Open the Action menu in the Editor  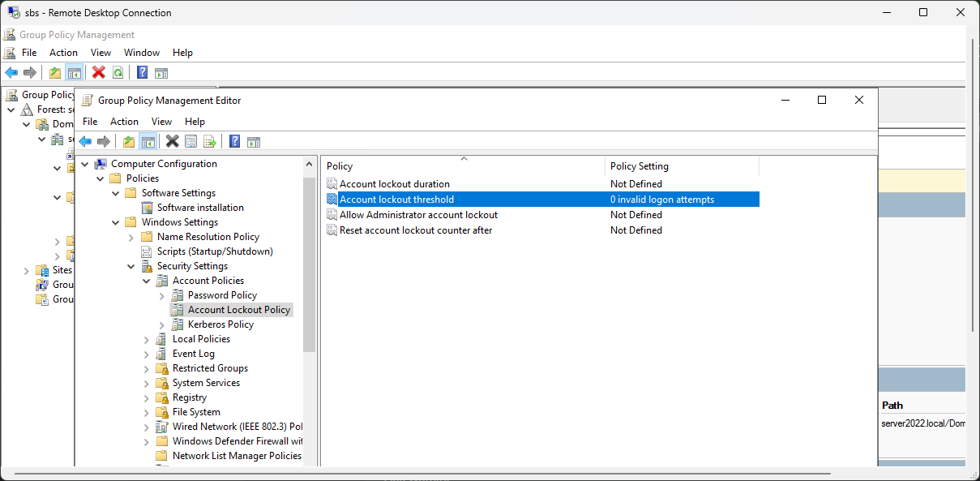click(124, 122)
